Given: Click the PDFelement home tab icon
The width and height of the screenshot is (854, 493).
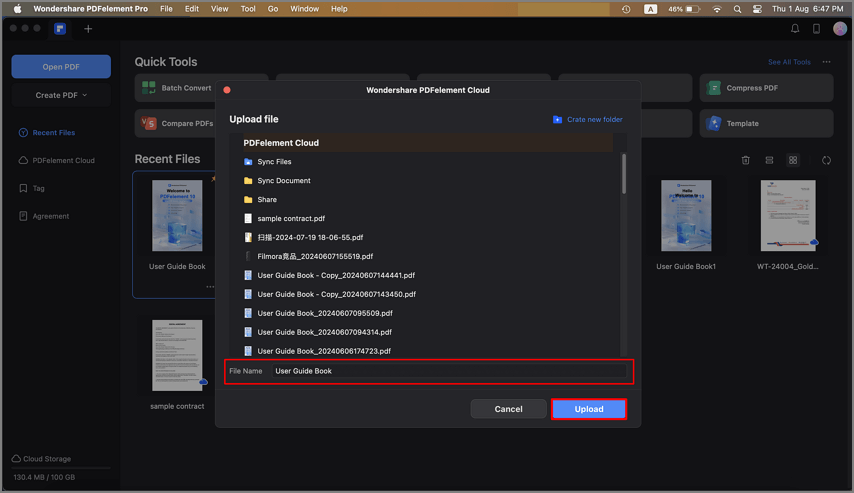Looking at the screenshot, I should pos(60,29).
